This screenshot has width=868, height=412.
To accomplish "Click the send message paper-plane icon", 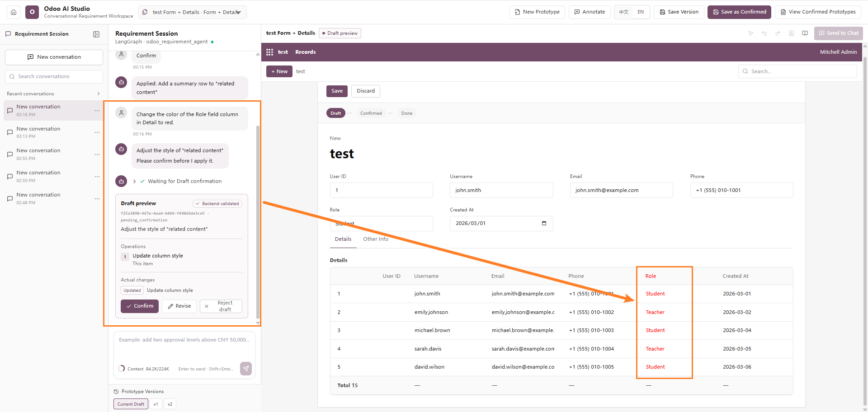I will (246, 369).
